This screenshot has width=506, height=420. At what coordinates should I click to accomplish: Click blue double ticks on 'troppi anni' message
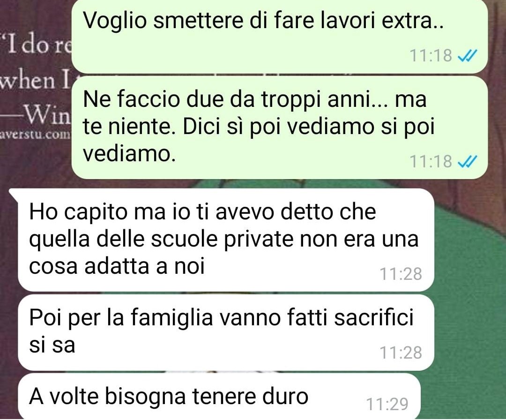tap(467, 162)
